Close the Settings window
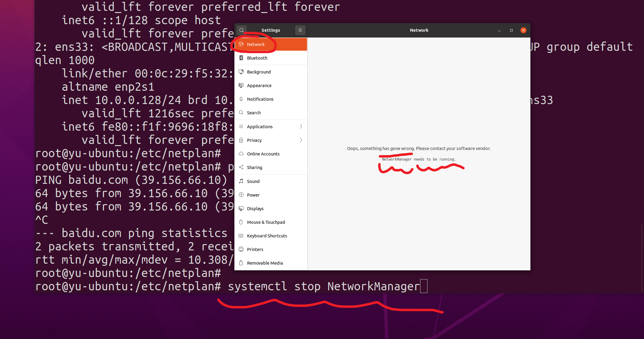 click(x=523, y=30)
